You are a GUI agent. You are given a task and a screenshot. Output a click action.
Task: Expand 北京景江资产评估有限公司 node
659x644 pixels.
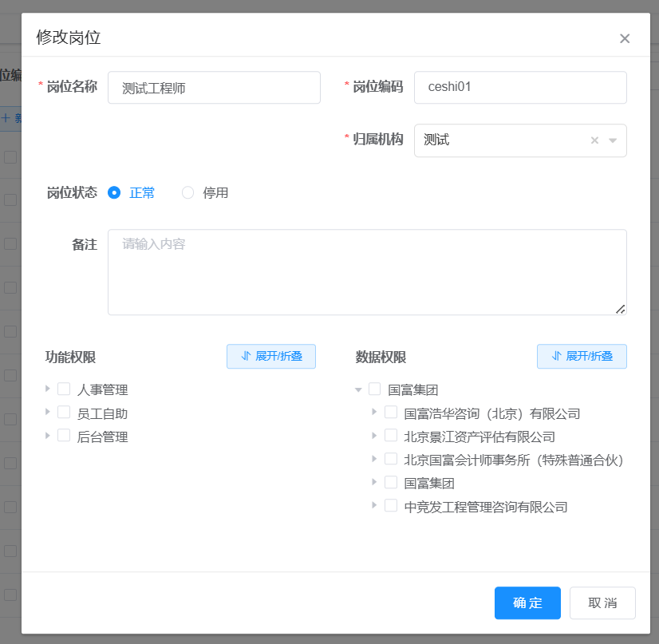pyautogui.click(x=375, y=436)
